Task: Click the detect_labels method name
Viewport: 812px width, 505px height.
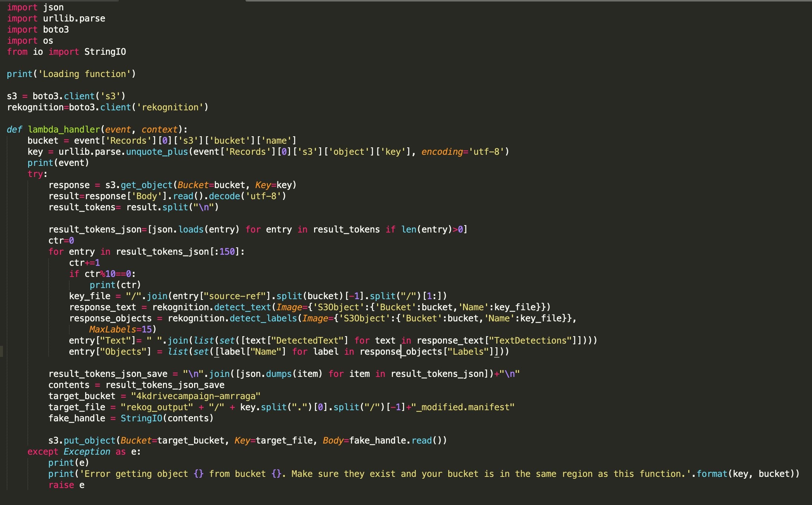Action: [263, 318]
